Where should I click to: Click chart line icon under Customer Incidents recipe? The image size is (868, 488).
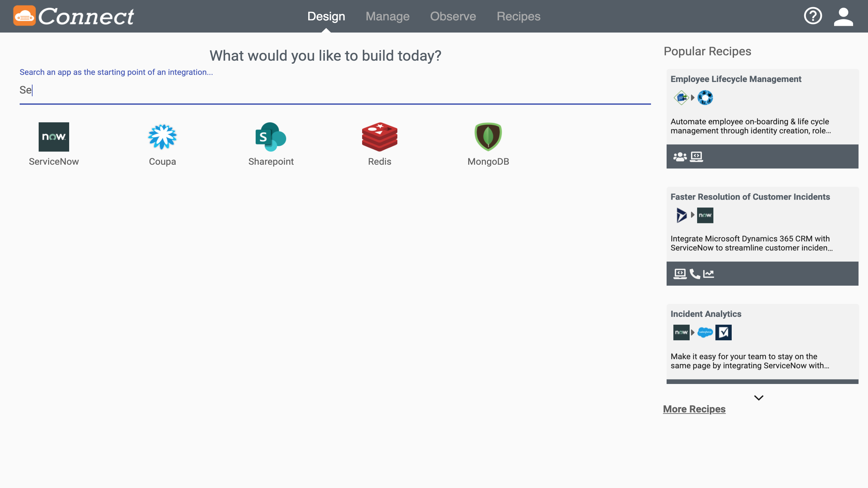(709, 274)
